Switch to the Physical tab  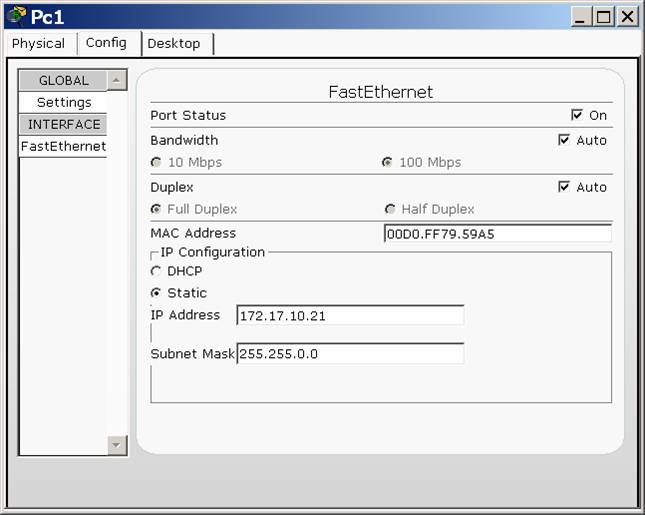pos(38,44)
